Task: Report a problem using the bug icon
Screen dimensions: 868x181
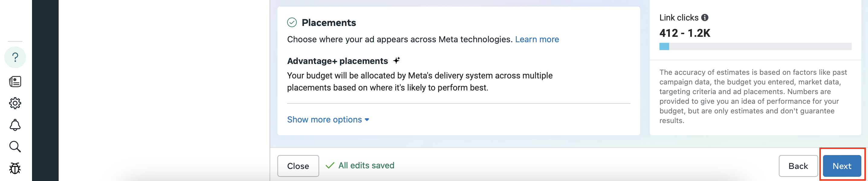Action: tap(15, 168)
